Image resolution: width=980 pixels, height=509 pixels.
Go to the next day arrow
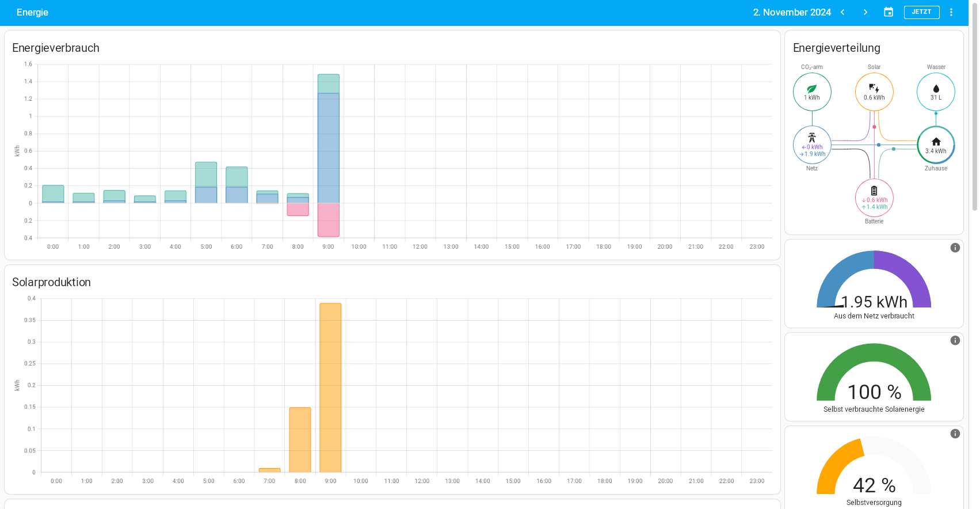[x=865, y=12]
